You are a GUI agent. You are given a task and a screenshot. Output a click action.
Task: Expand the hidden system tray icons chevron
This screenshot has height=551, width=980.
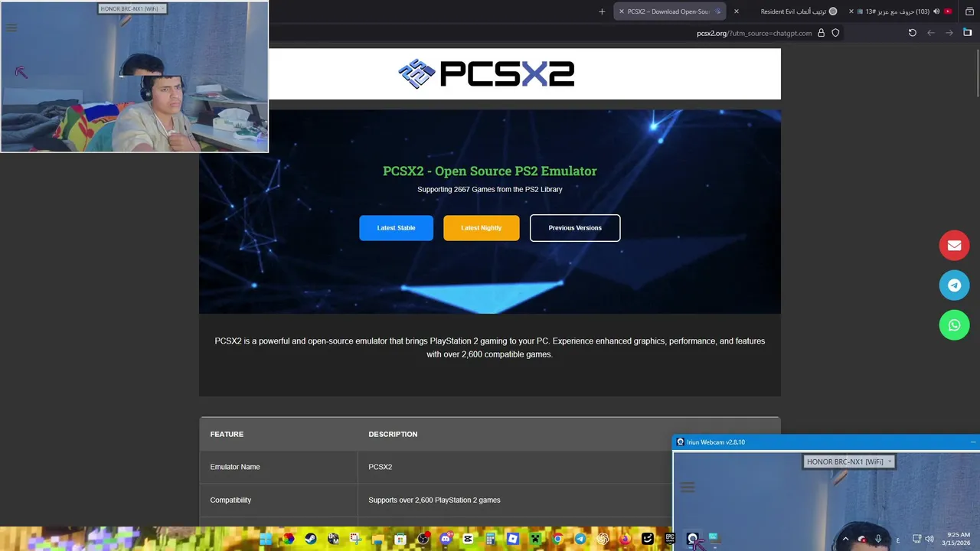point(845,540)
